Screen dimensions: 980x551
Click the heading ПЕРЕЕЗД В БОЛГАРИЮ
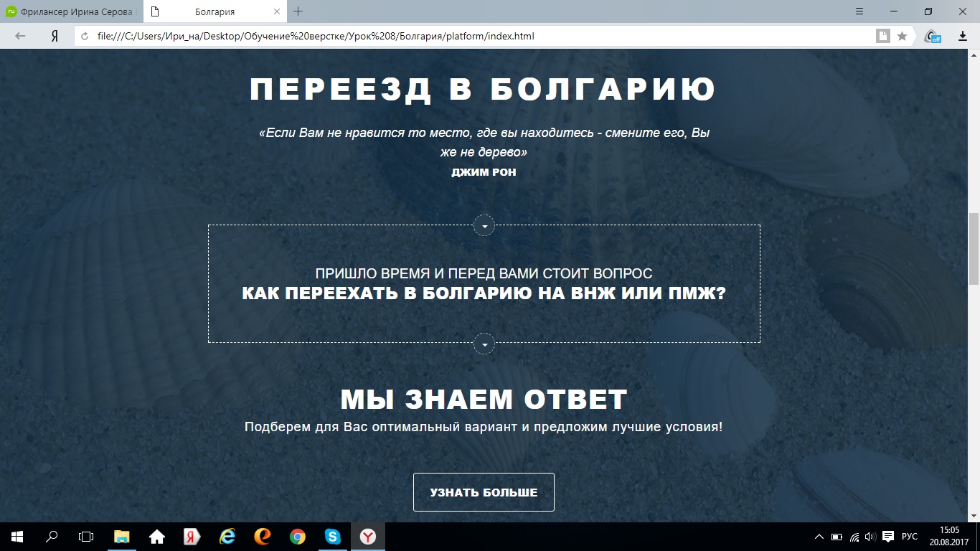[x=484, y=90]
